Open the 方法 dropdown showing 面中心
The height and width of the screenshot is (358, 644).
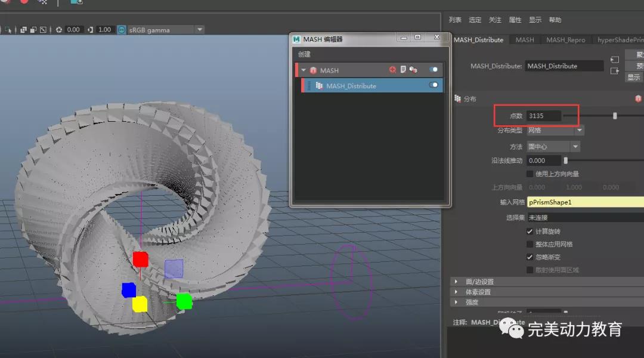(x=553, y=146)
